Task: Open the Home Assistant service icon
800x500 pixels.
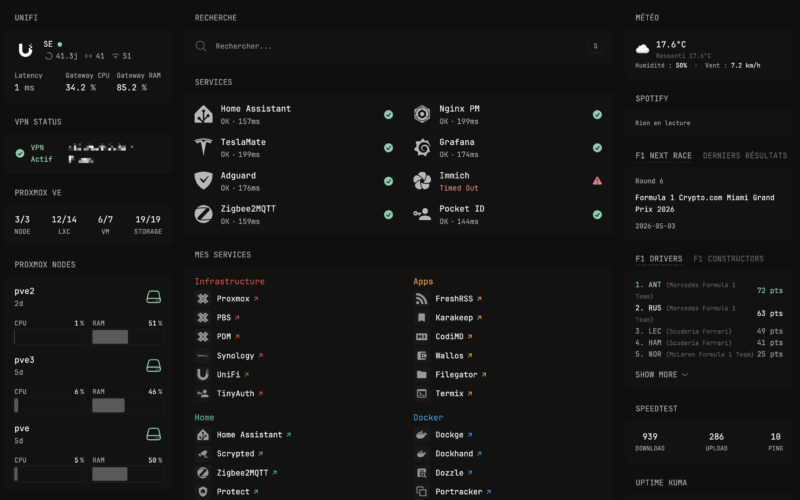Action: [x=204, y=114]
